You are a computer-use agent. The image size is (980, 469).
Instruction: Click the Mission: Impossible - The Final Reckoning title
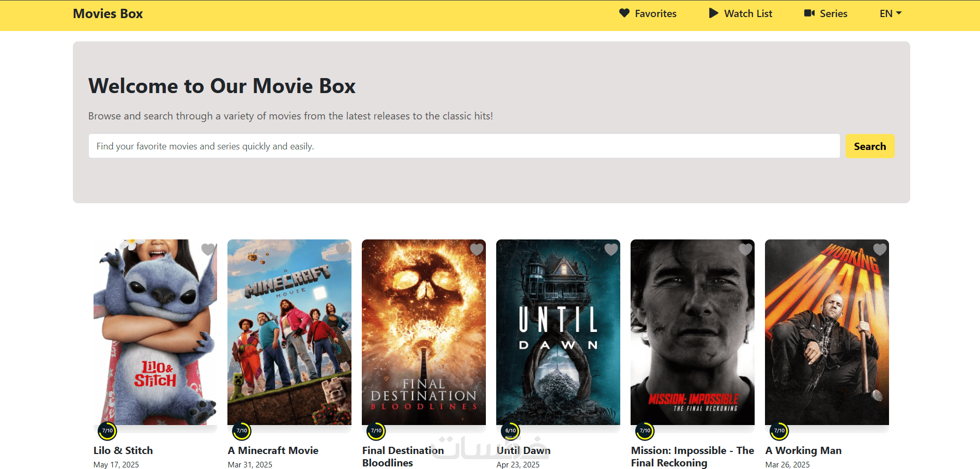pyautogui.click(x=693, y=457)
